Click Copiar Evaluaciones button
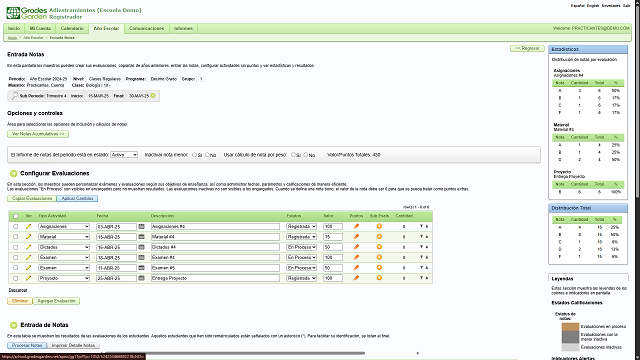640x360 pixels. click(32, 198)
